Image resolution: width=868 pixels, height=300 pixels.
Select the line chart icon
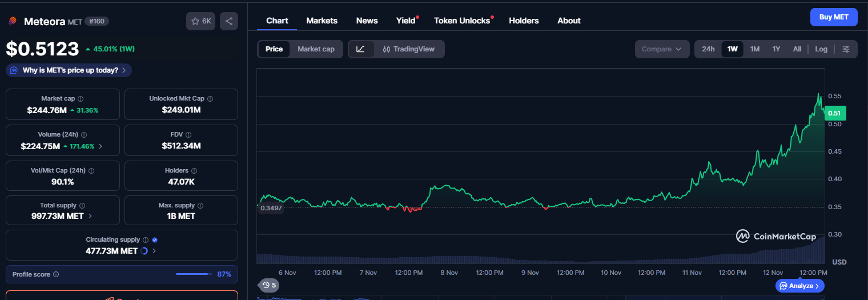coord(360,49)
